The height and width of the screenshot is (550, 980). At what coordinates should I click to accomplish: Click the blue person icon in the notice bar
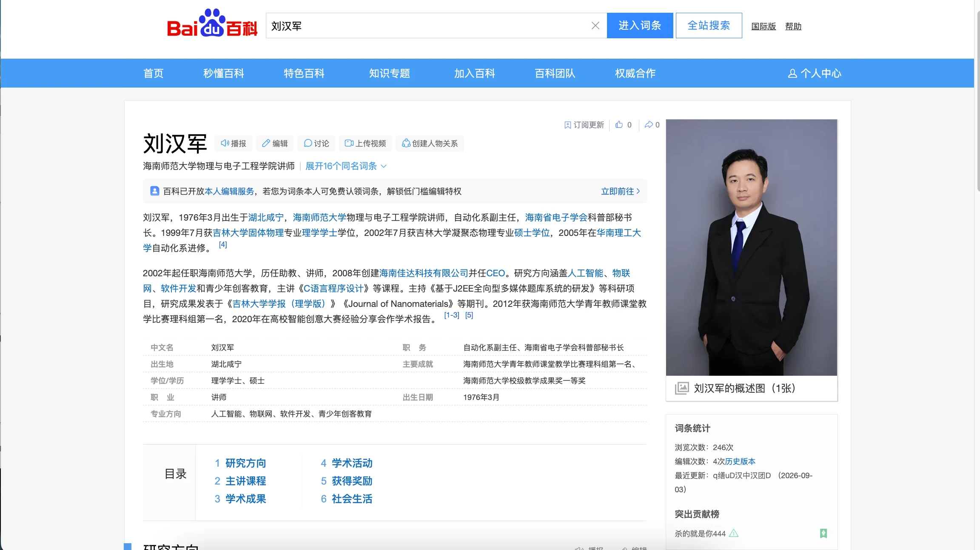point(155,191)
